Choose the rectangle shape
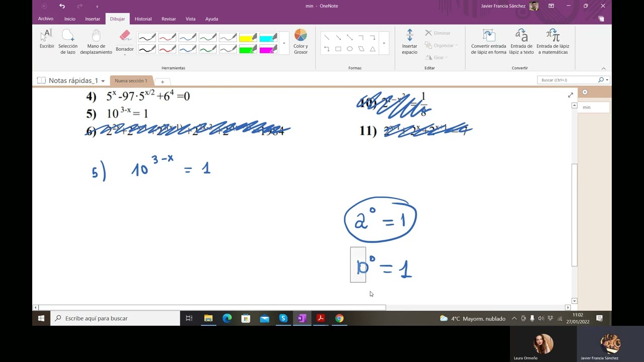 pyautogui.click(x=338, y=49)
